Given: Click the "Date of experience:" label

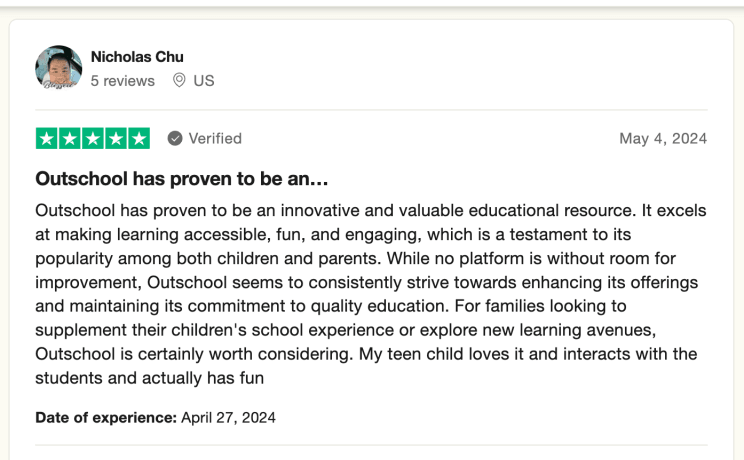Looking at the screenshot, I should tap(106, 417).
